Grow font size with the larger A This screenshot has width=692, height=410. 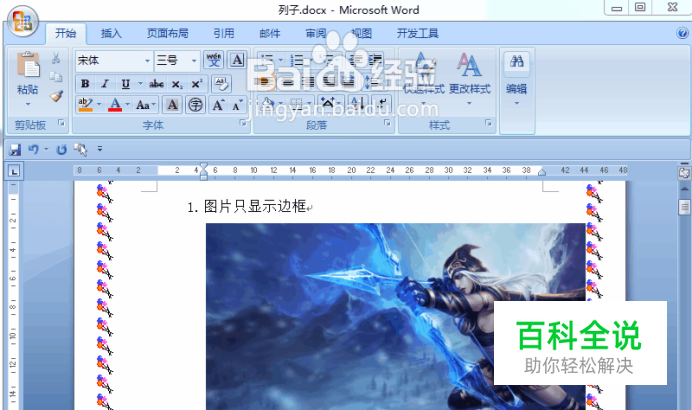tap(218, 105)
